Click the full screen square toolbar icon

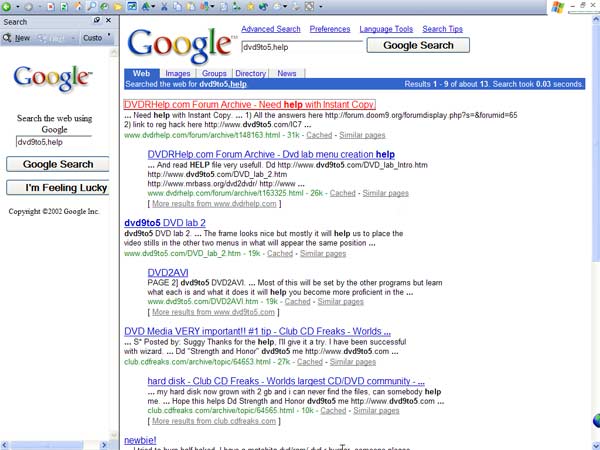coord(309,7)
